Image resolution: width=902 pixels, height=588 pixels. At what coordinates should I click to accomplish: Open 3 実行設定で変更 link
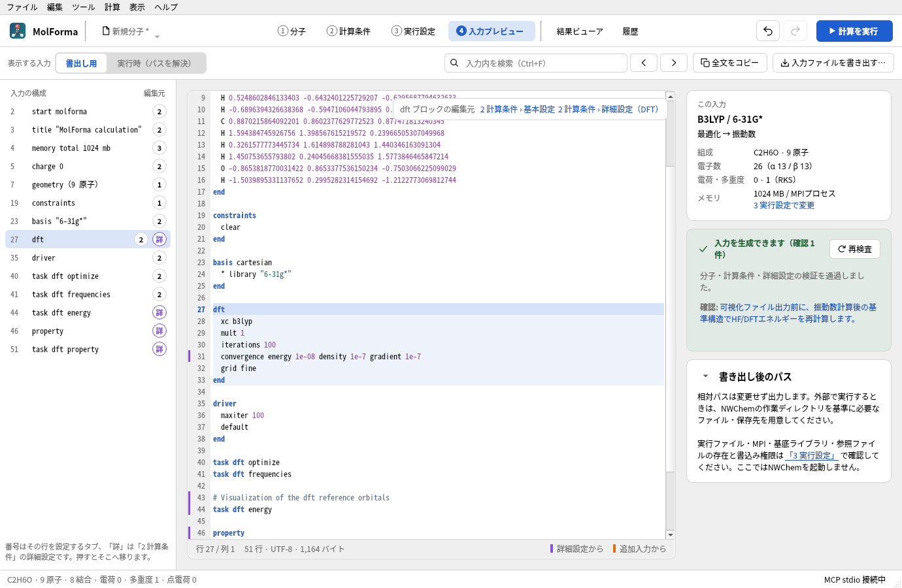click(x=784, y=205)
